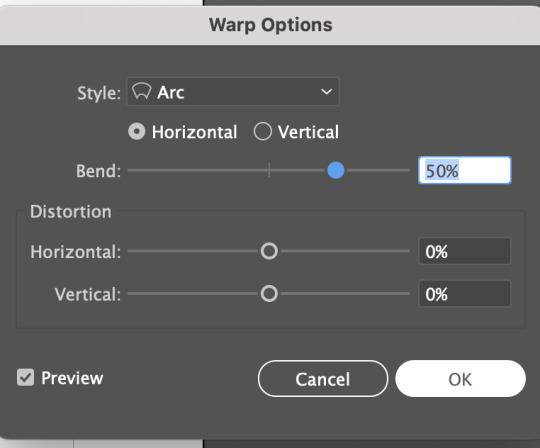The height and width of the screenshot is (448, 540).
Task: Click the Preview label text
Action: point(72,378)
